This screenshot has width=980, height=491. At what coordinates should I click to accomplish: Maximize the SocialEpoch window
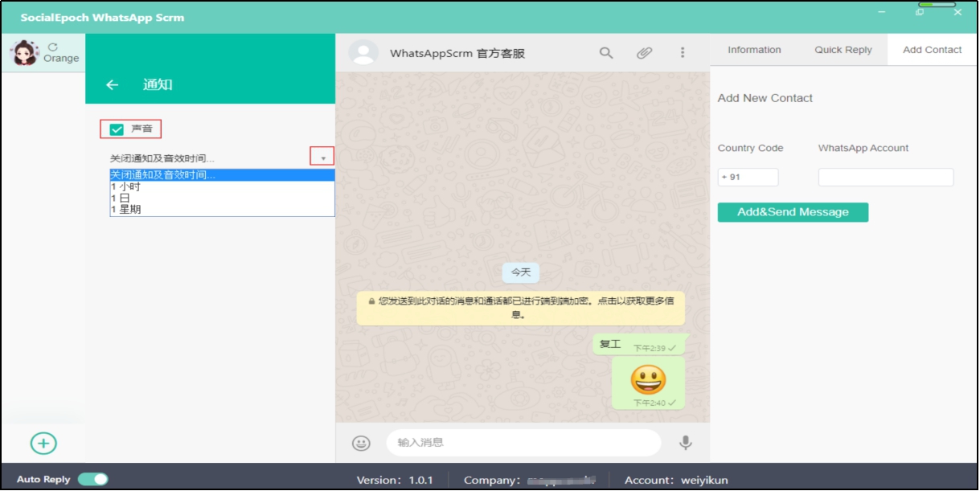pos(920,13)
